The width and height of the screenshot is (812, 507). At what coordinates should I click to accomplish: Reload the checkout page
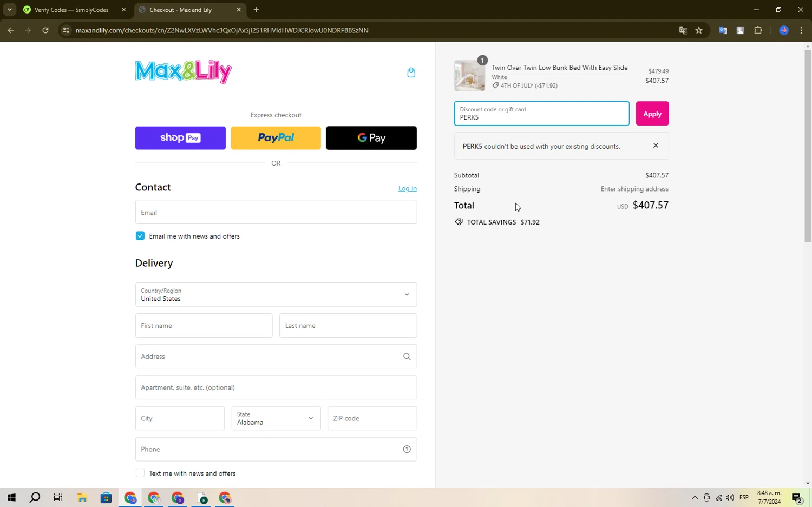(x=45, y=30)
